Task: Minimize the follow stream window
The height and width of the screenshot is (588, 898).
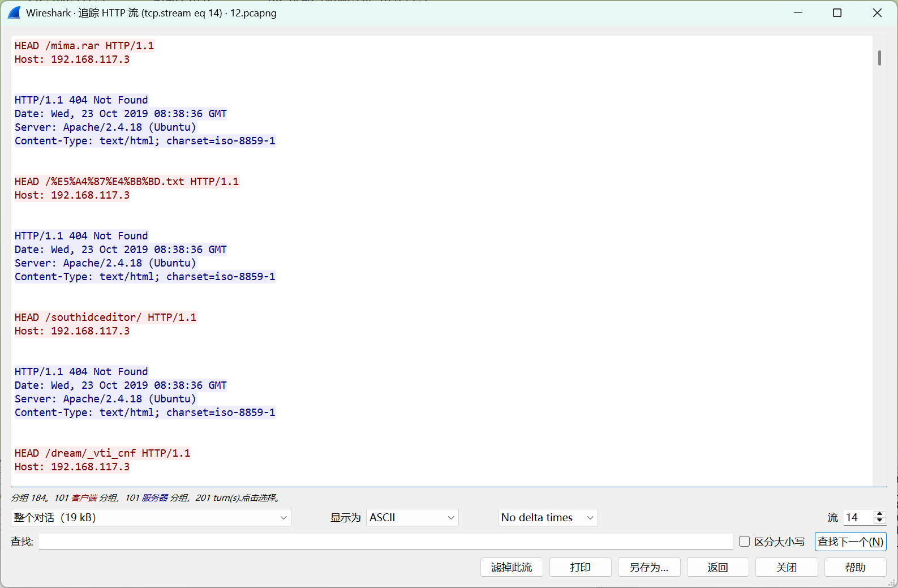Action: [798, 13]
